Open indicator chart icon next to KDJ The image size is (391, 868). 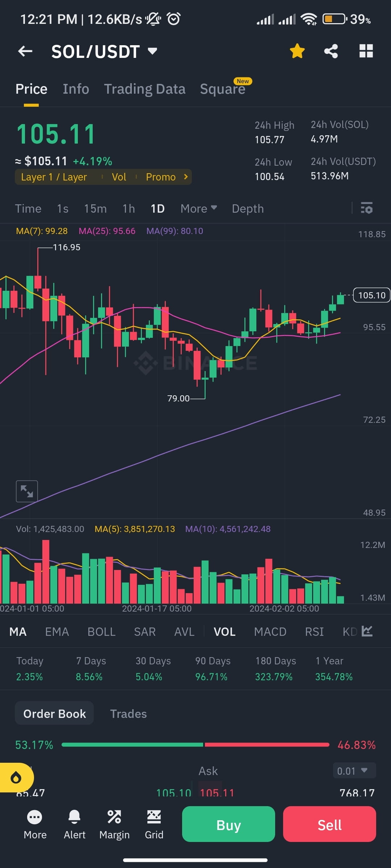(367, 631)
